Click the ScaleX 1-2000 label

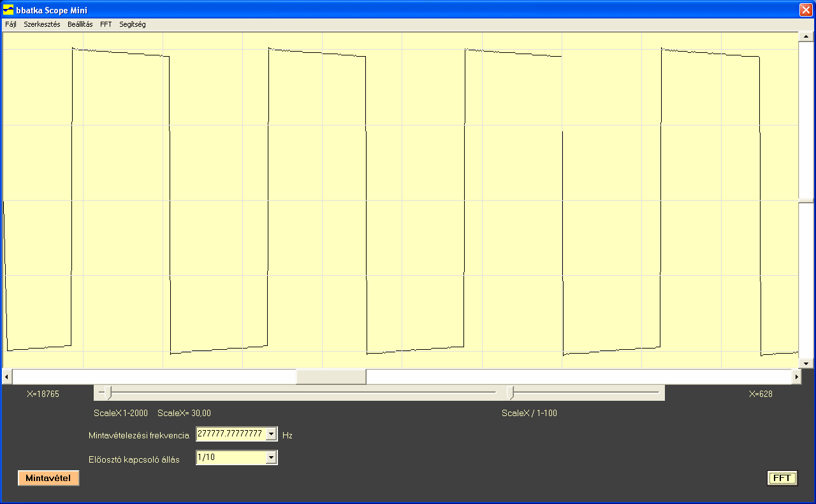pyautogui.click(x=120, y=414)
